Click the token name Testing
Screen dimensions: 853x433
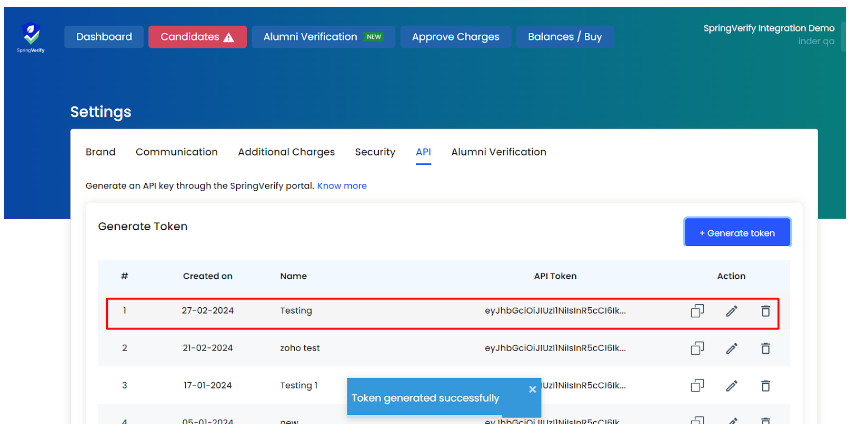point(296,311)
